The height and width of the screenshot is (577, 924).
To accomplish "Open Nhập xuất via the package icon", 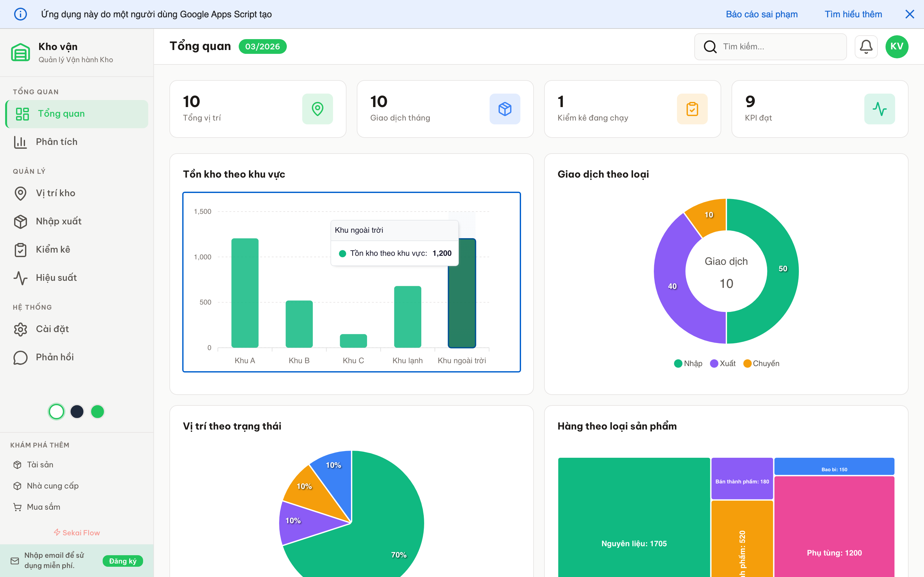I will point(20,221).
